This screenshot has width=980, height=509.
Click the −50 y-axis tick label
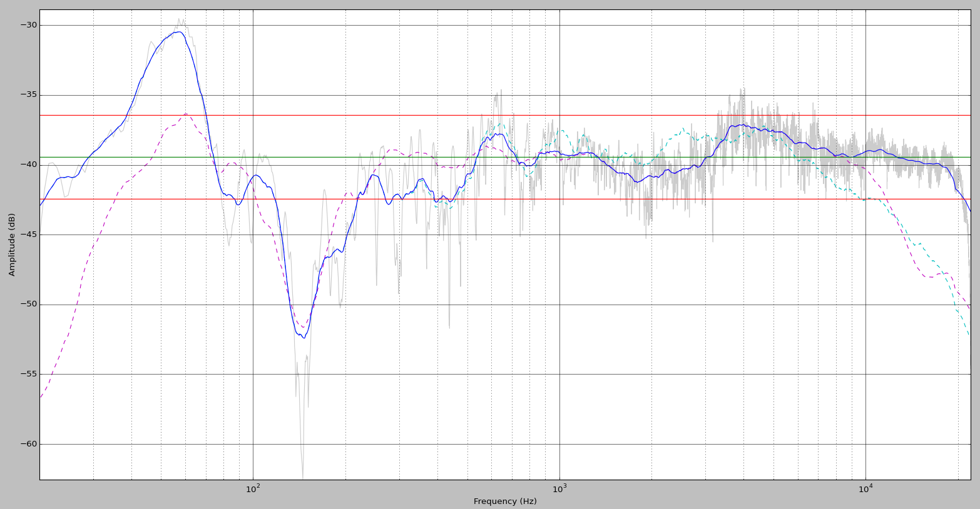[29, 305]
